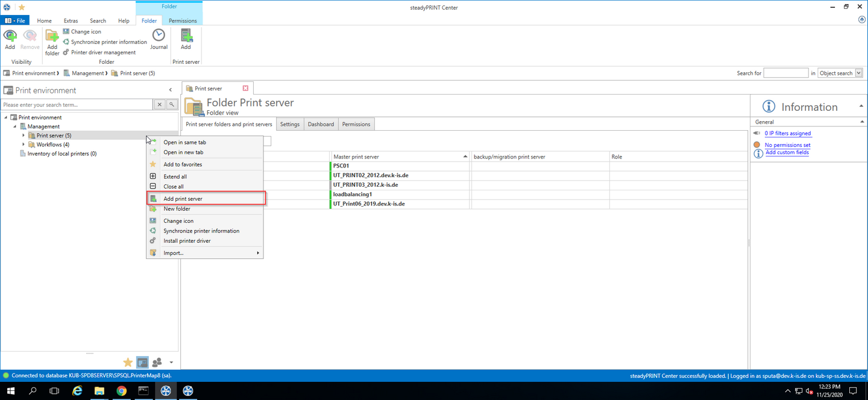This screenshot has height=400, width=868.
Task: Switch to the Home ribbon tab
Action: tap(44, 20)
